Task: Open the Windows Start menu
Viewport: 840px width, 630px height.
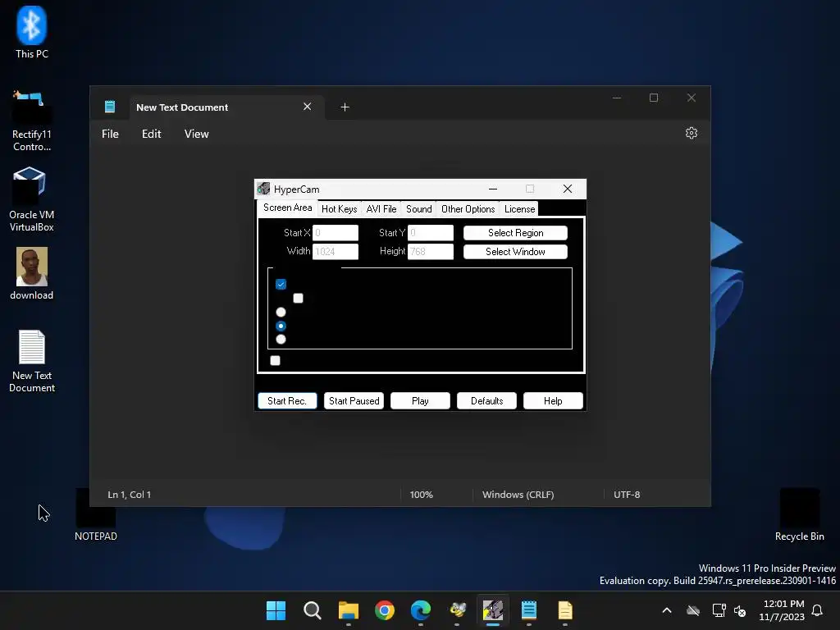Action: [276, 610]
